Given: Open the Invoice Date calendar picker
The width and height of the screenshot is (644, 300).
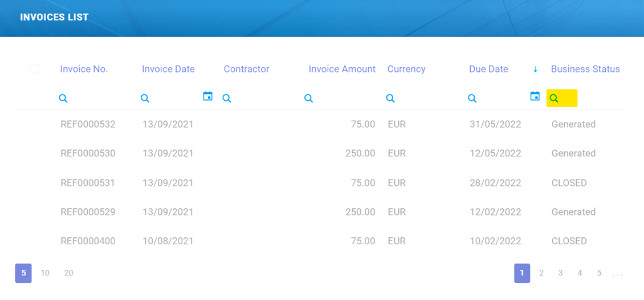Looking at the screenshot, I should coord(208,96).
